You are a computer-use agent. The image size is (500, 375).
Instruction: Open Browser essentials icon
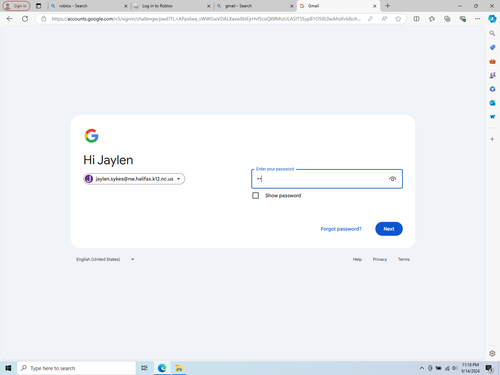pos(462,19)
